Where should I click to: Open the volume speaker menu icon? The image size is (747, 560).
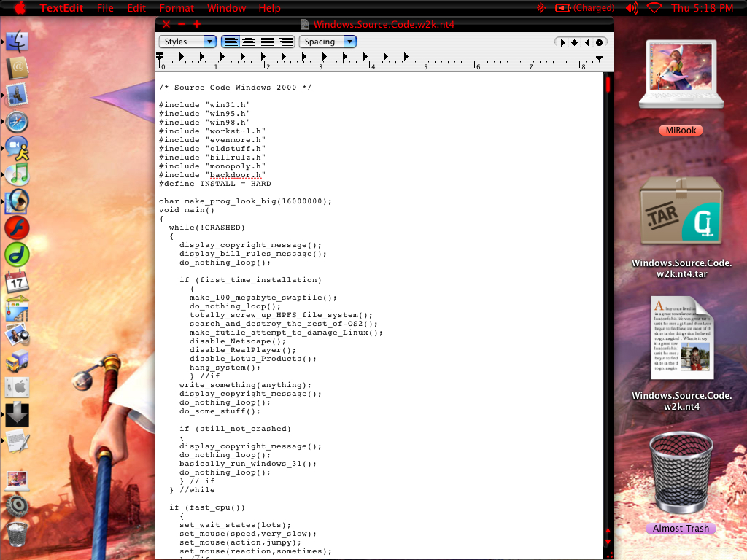click(x=632, y=8)
